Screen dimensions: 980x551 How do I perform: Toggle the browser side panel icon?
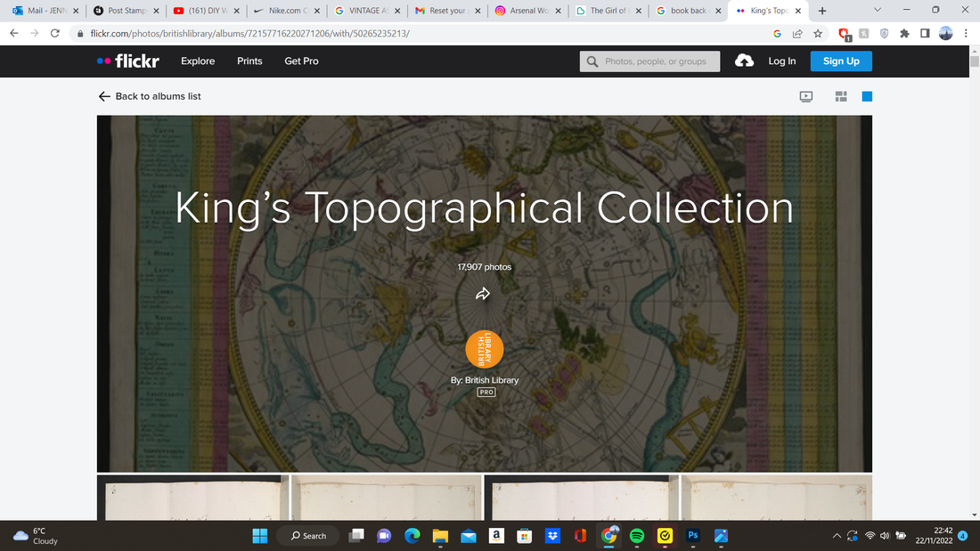[x=925, y=34]
